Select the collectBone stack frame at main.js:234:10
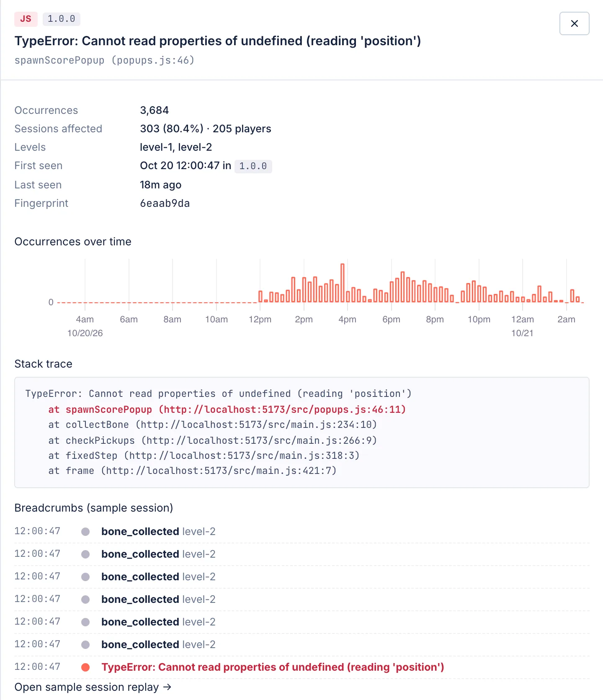 (213, 425)
